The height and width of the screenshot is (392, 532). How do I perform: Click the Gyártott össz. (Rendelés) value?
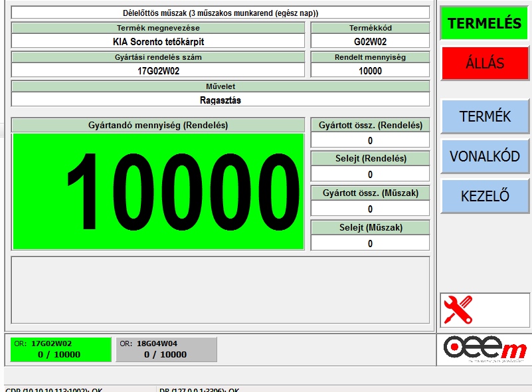tap(370, 140)
